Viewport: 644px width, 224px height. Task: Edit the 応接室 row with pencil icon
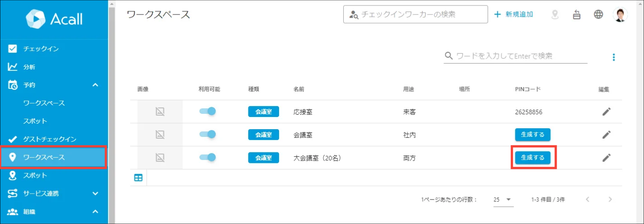606,112
